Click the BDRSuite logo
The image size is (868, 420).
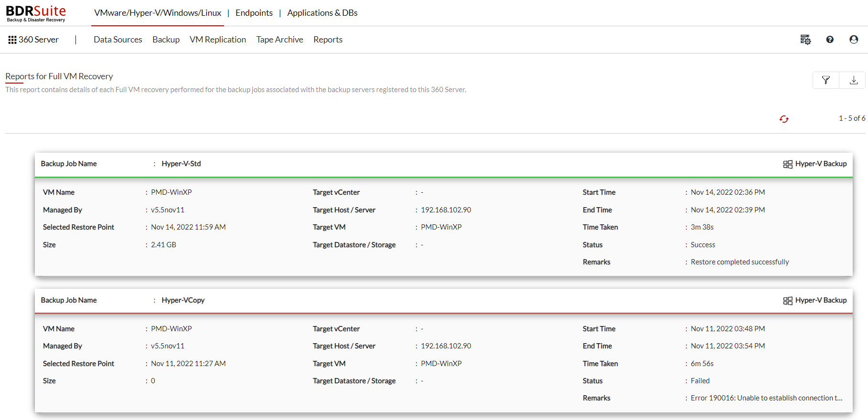36,13
